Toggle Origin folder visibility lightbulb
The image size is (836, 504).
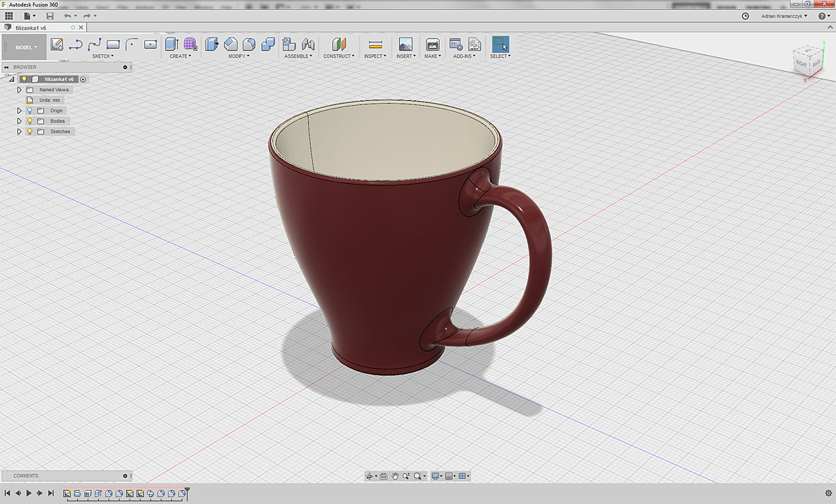click(x=30, y=111)
